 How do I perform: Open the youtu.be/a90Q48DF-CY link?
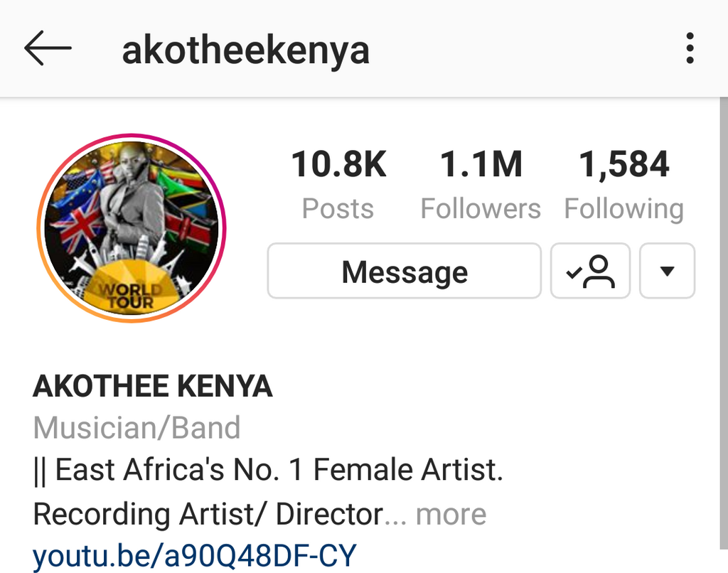(195, 555)
